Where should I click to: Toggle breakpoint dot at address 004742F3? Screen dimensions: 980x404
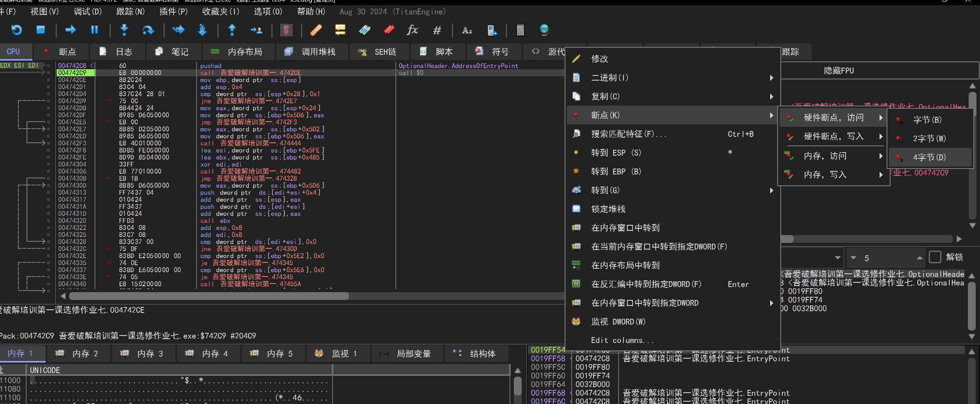pos(48,143)
